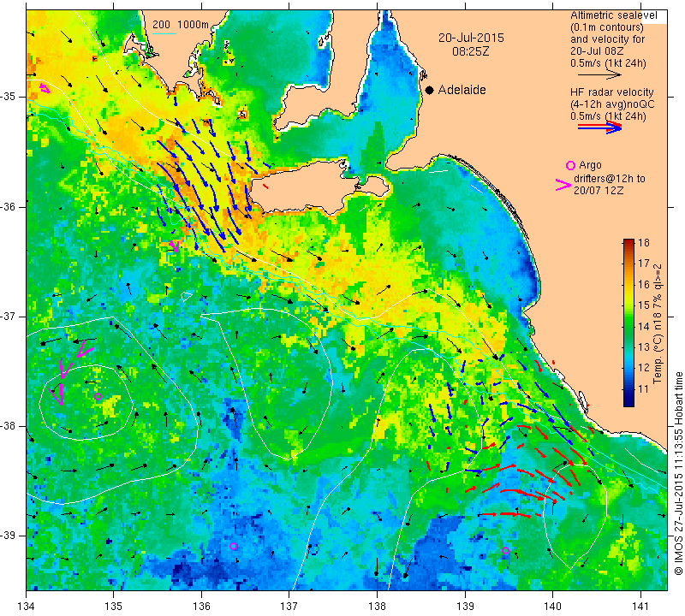Image resolution: width=685 pixels, height=616 pixels.
Task: Click the temperature color scale bar
Action: [628, 323]
